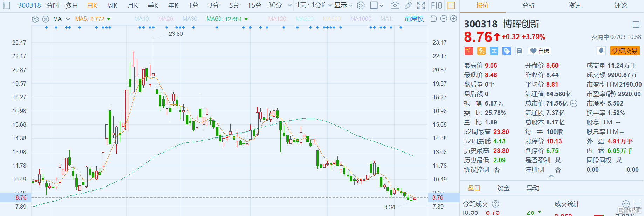Open the 评论 comments tab
644x216 pixels.
621,6
